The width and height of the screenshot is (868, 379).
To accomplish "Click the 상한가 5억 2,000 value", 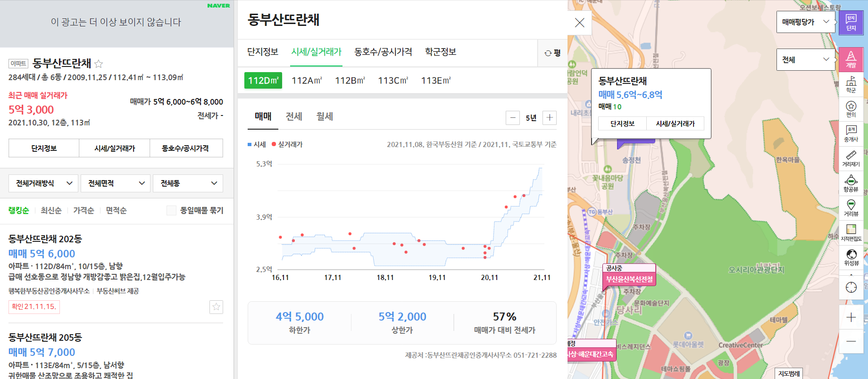I will (402, 317).
